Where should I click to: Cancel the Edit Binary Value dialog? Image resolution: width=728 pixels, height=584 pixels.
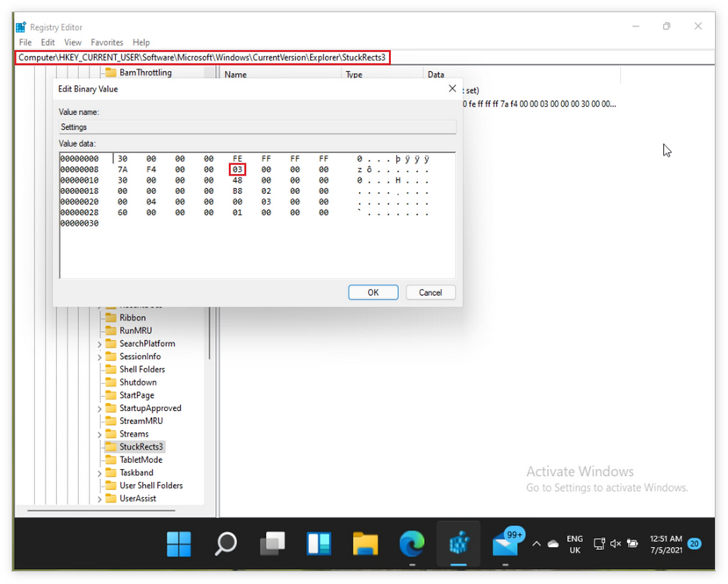[430, 292]
